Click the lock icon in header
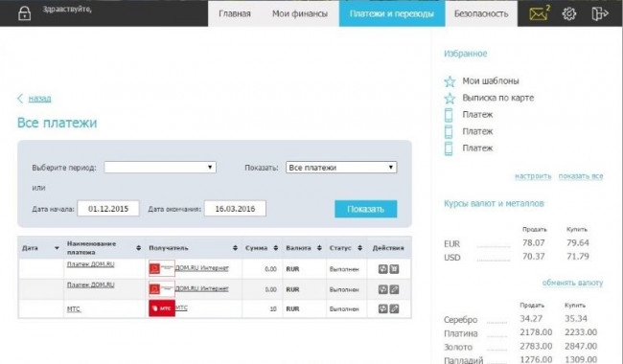 (x=24, y=13)
